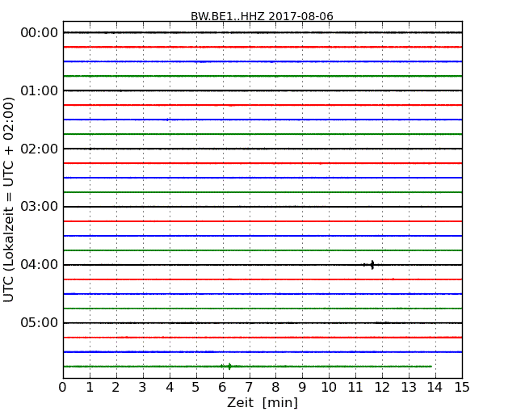
Task: Click the plot title BW.BE1..HHZ 2017-08-06
Action: coord(262,16)
